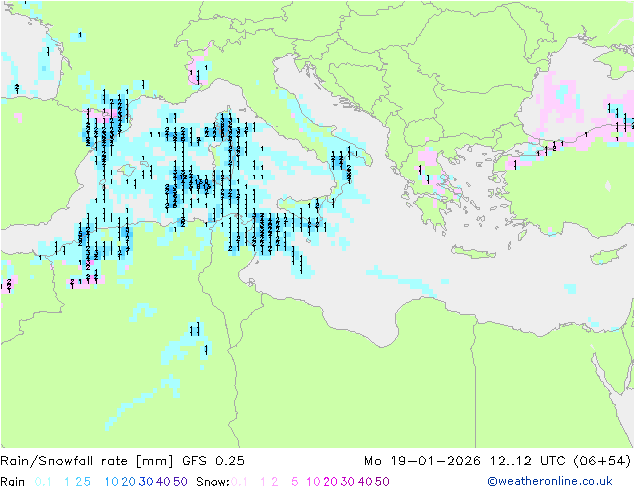Select the snow legend value 5
This screenshot has width=634, height=490.
[x=295, y=482]
